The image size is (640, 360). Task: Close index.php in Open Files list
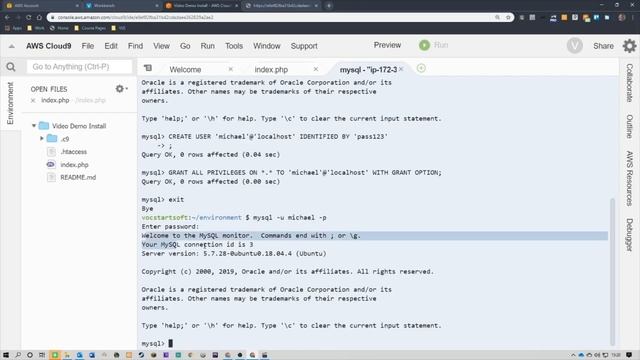pyautogui.click(x=33, y=100)
